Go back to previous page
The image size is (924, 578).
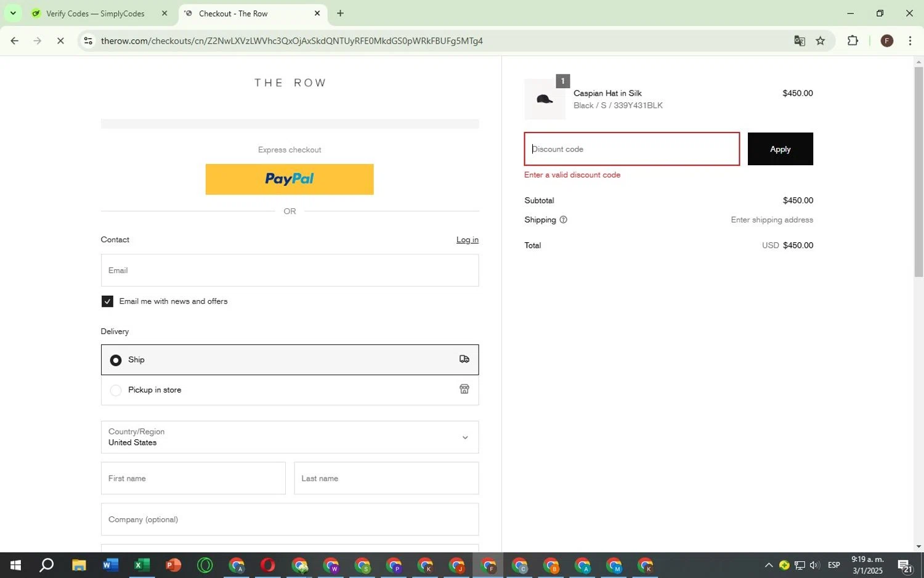pos(15,41)
